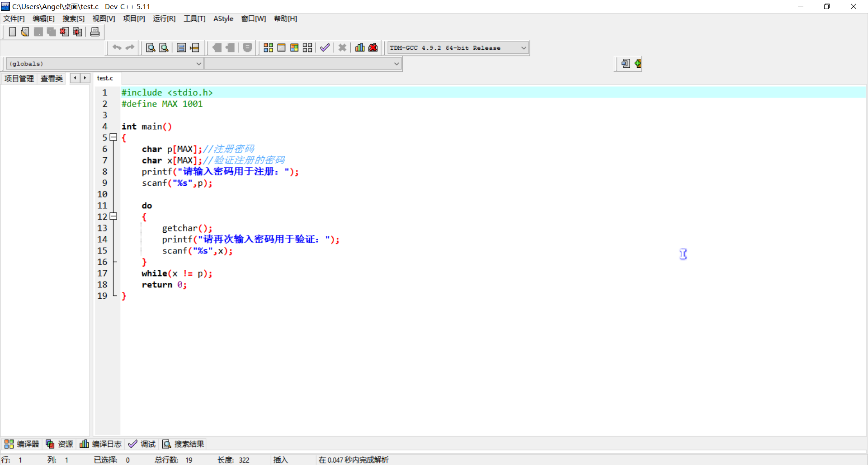Screen dimensions: 868x465
Task: Switch to the 项目管理 sidebar tab
Action: [x=19, y=79]
